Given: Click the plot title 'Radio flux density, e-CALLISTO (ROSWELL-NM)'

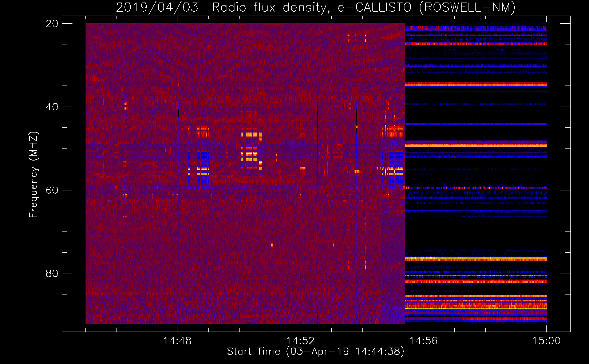Looking at the screenshot, I should click(x=364, y=7).
